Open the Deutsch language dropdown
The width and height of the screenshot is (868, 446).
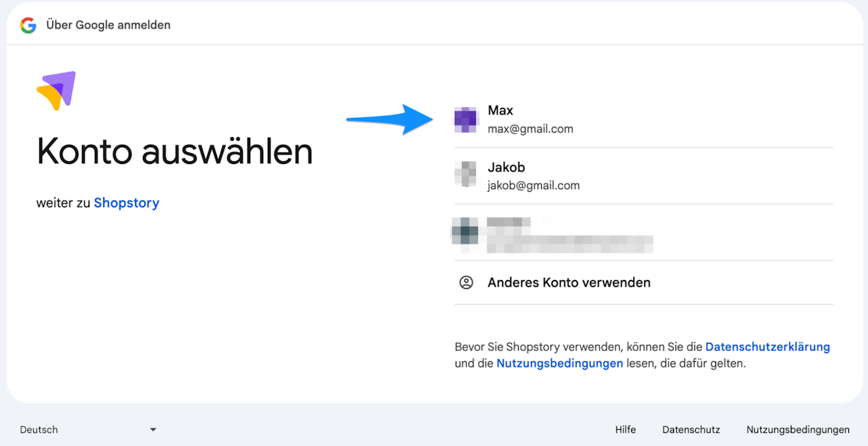88,430
